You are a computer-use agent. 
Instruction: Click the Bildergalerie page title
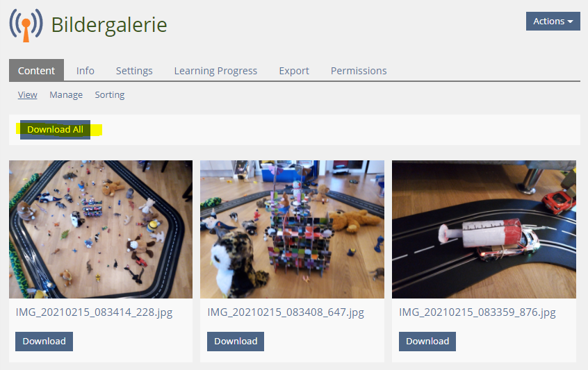[x=109, y=25]
